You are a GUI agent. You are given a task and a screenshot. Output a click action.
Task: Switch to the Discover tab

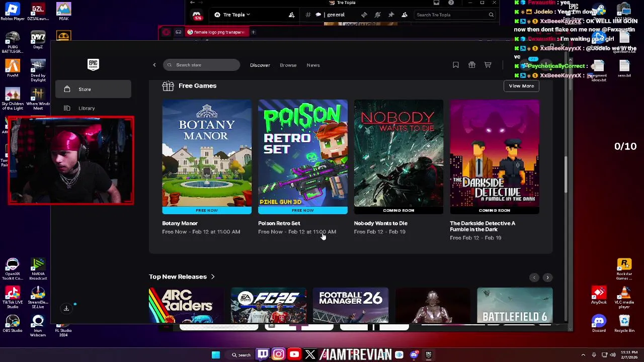click(260, 65)
